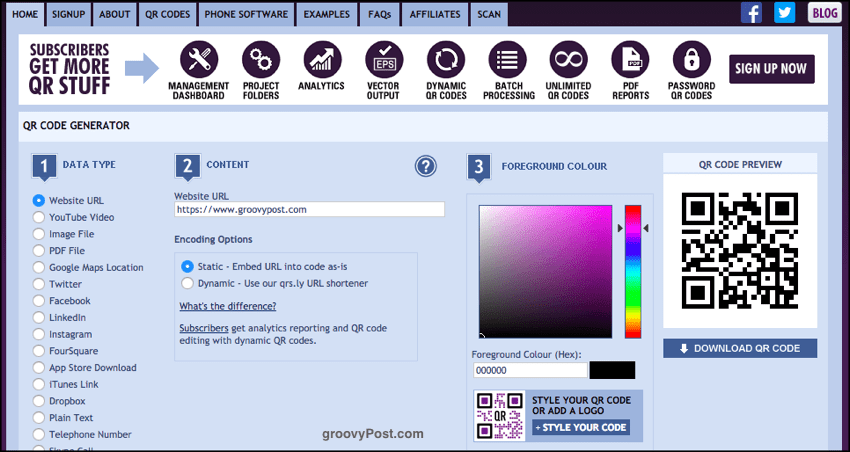Select the Twitter data type
850x452 pixels.
(x=38, y=284)
